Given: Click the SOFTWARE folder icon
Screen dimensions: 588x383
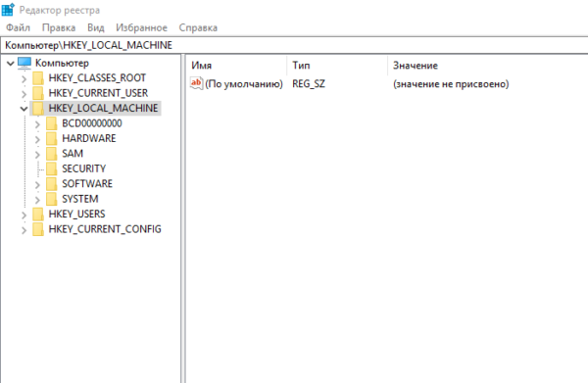Looking at the screenshot, I should pos(51,183).
